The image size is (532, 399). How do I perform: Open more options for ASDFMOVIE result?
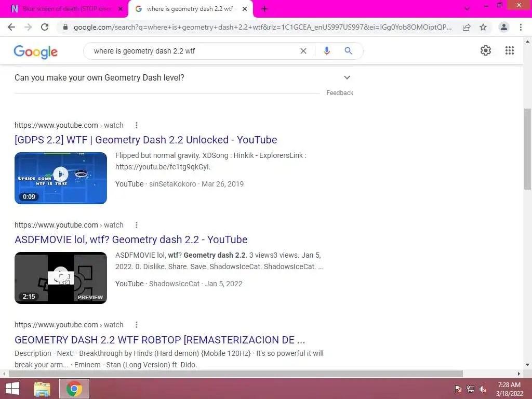137,225
